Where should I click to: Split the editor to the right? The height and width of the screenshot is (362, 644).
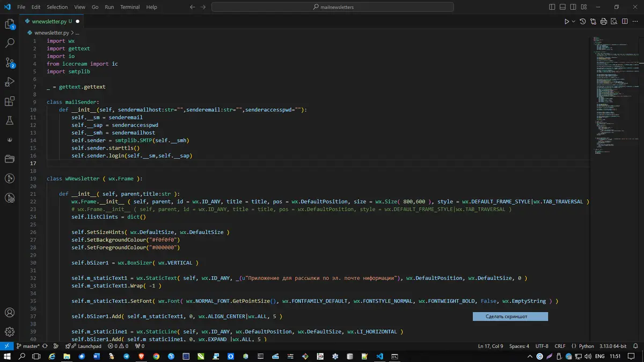coord(624,21)
